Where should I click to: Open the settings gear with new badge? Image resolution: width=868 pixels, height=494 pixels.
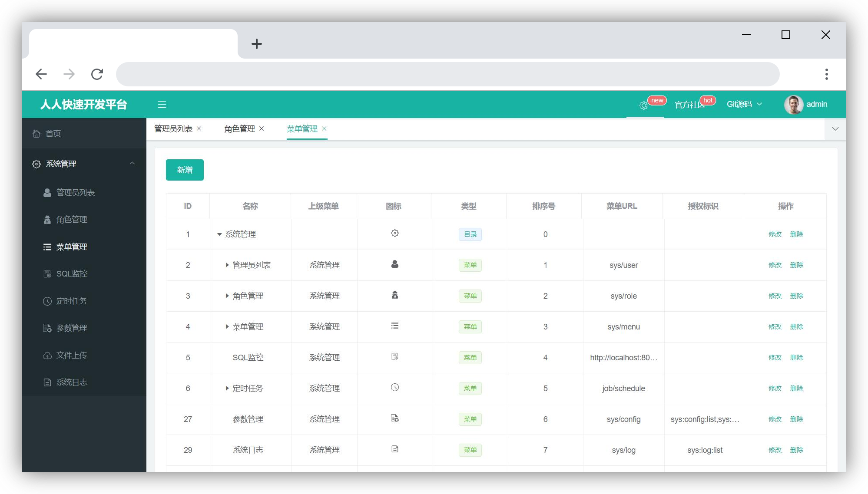(643, 105)
